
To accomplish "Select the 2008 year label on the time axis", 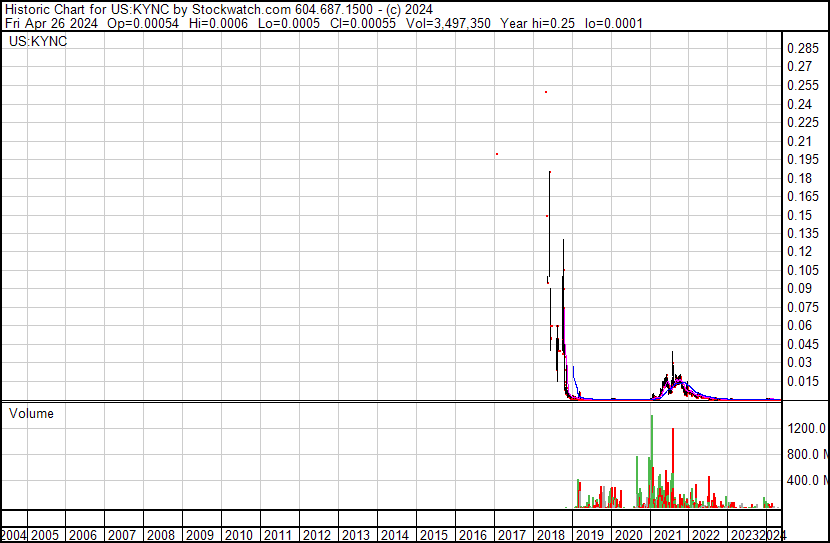I will pyautogui.click(x=161, y=535).
